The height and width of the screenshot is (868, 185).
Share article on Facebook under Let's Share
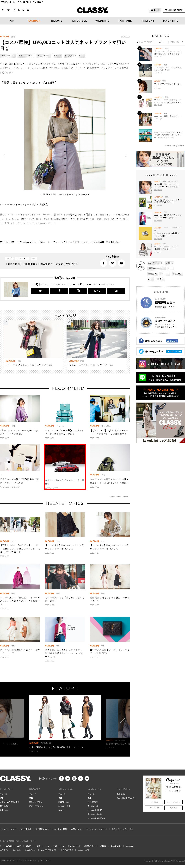pyautogui.click(x=103, y=263)
